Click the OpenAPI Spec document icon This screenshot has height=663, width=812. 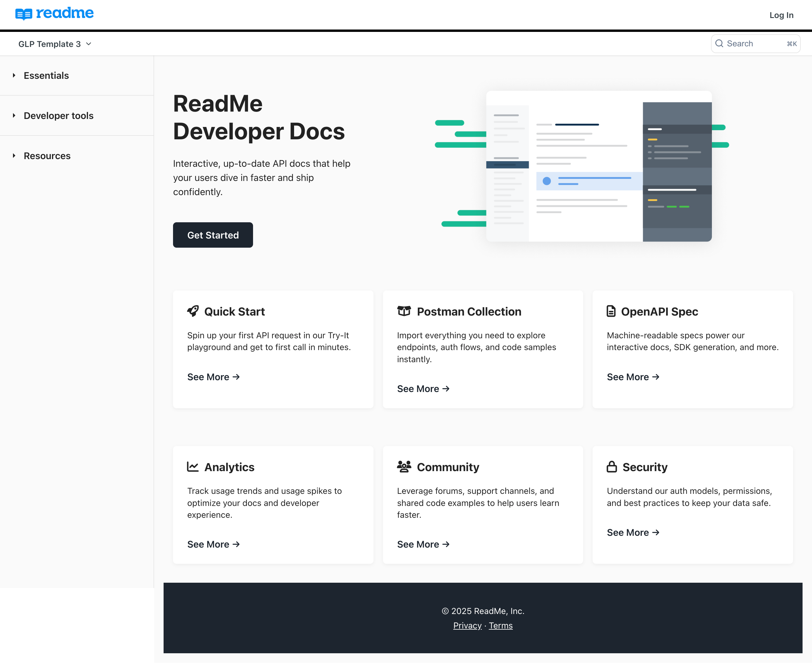[x=611, y=311]
